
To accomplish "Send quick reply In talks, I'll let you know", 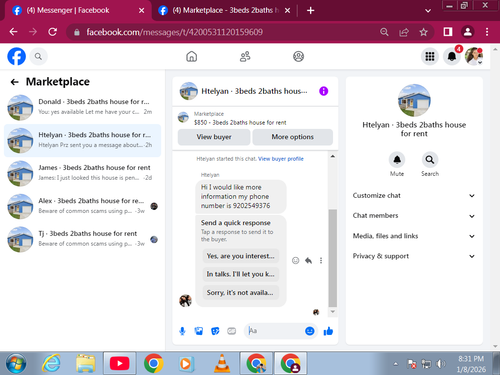I will pyautogui.click(x=240, y=274).
